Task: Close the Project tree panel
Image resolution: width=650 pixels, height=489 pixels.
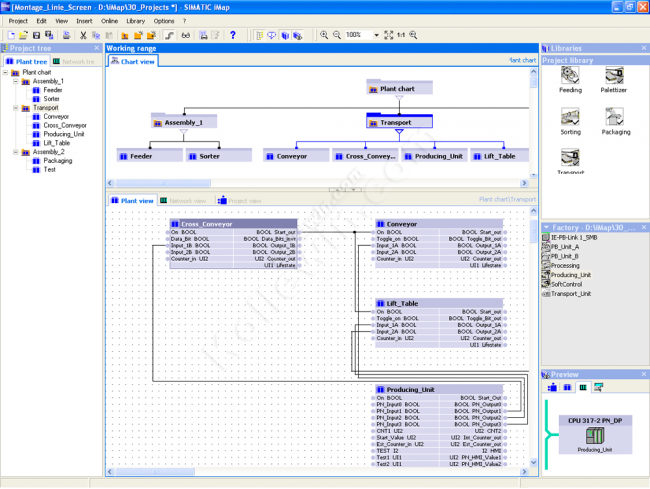Action: tap(98, 48)
